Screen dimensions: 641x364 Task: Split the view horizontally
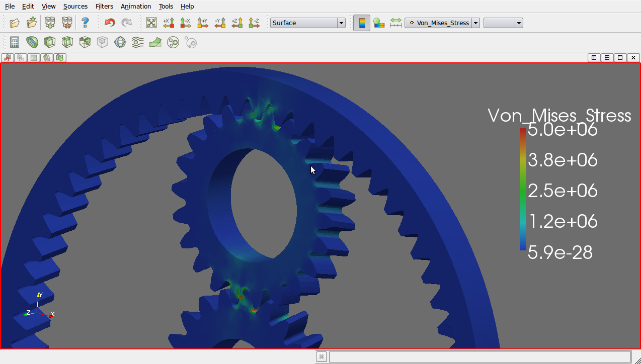tap(594, 58)
